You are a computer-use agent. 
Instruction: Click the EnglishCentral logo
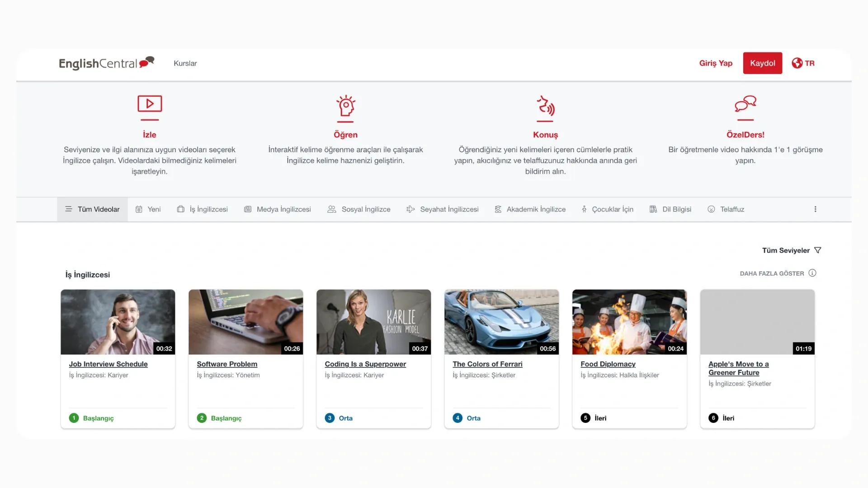107,63
